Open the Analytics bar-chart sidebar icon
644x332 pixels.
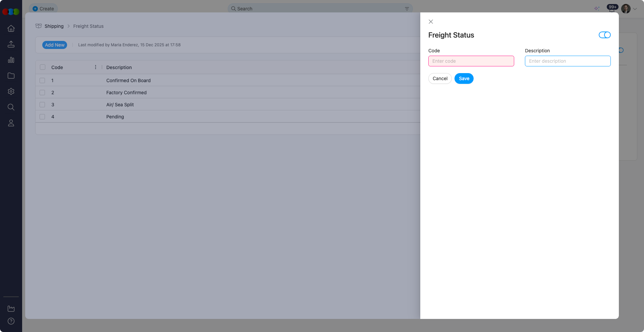[x=11, y=60]
